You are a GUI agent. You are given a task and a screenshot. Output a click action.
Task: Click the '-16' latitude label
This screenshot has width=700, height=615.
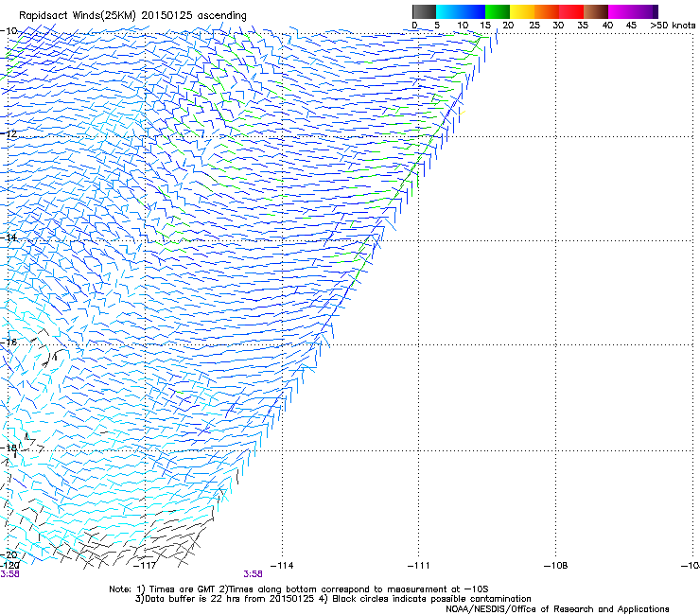point(9,343)
